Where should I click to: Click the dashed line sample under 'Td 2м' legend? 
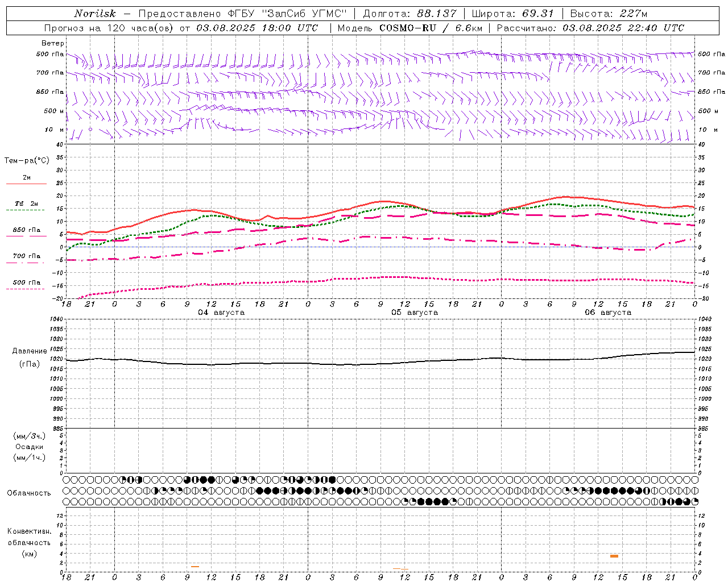click(25, 210)
